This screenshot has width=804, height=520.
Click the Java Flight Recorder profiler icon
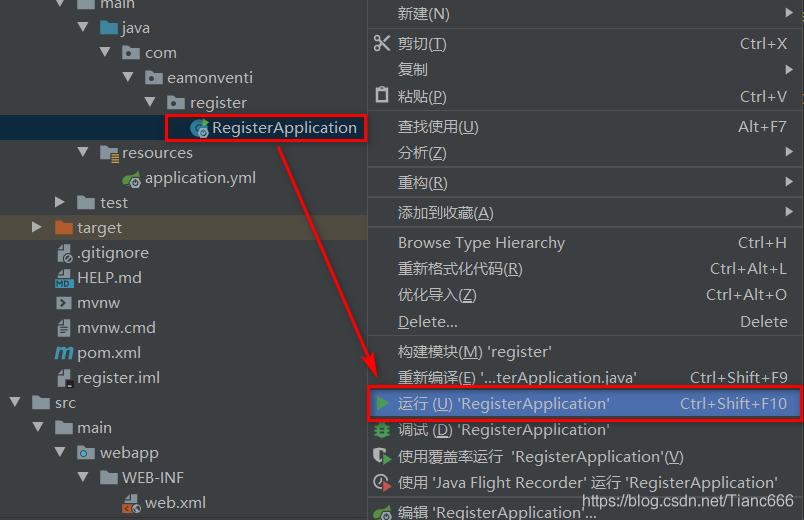click(x=382, y=483)
